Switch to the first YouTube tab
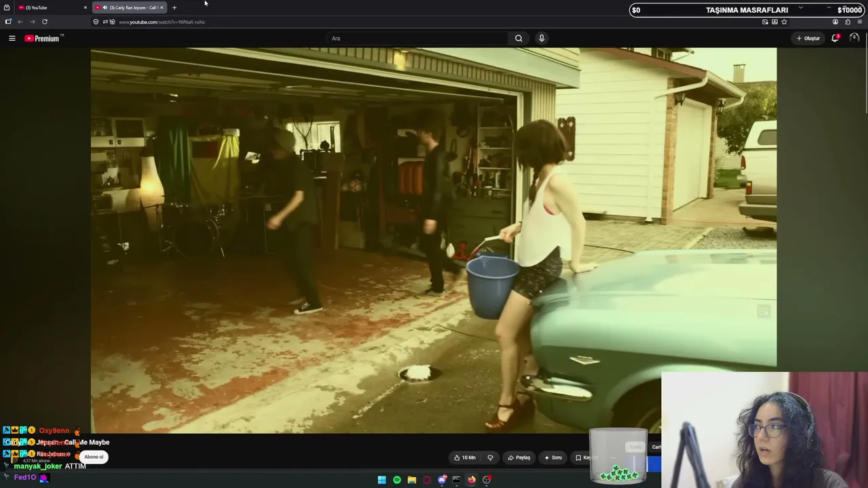 click(x=51, y=7)
